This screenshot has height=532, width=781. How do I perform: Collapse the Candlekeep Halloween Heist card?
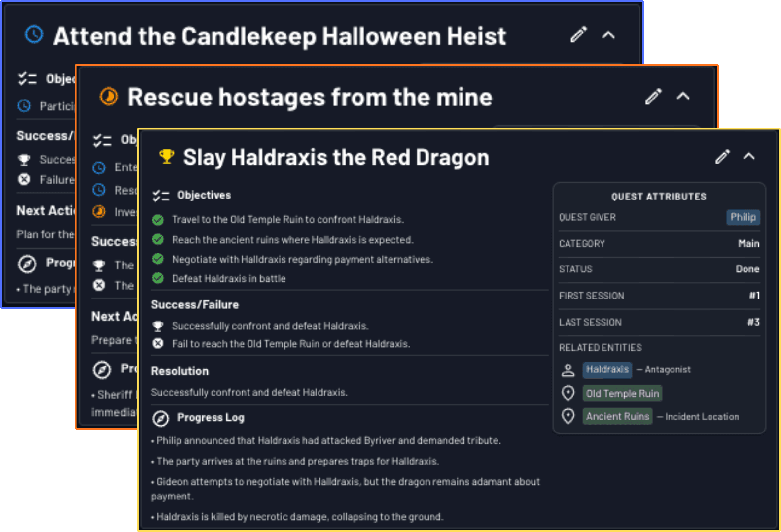tap(608, 35)
